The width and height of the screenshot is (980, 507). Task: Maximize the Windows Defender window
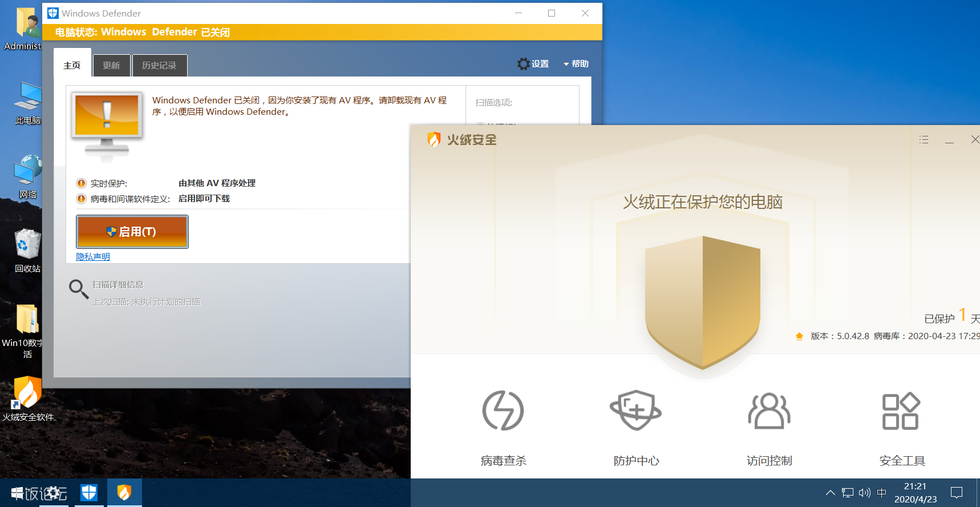tap(552, 13)
